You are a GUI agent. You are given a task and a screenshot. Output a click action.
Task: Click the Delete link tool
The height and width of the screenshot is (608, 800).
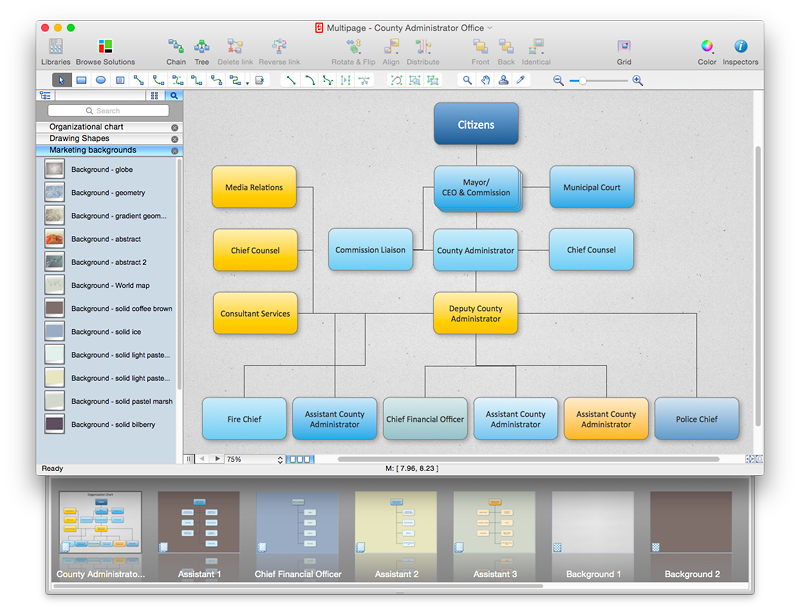(235, 52)
